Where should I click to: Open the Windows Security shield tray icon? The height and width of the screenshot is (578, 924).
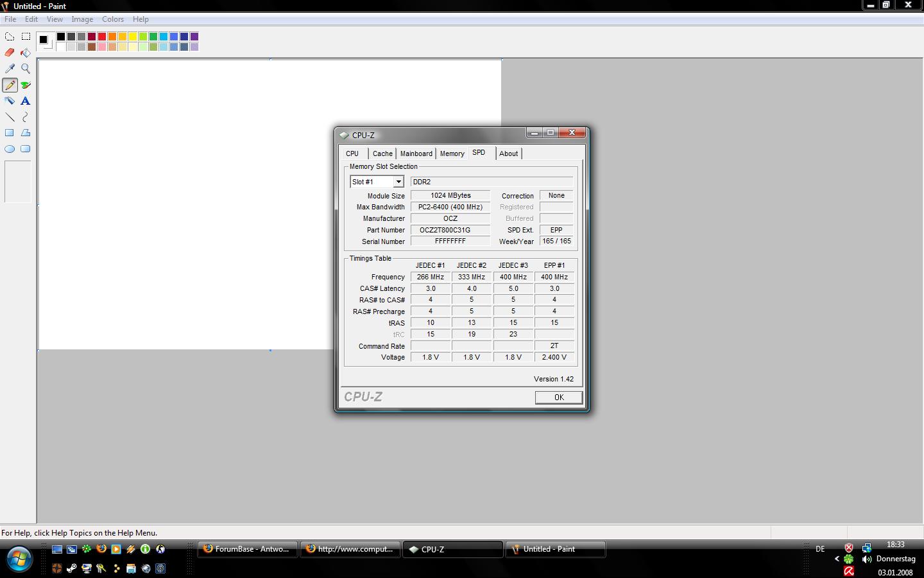(x=849, y=548)
